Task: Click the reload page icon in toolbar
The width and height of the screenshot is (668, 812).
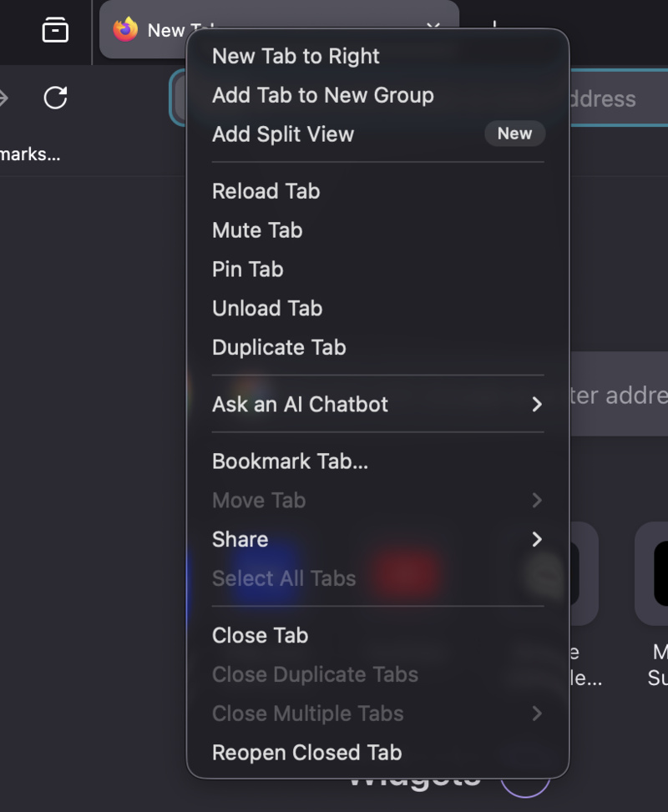Action: (x=55, y=98)
